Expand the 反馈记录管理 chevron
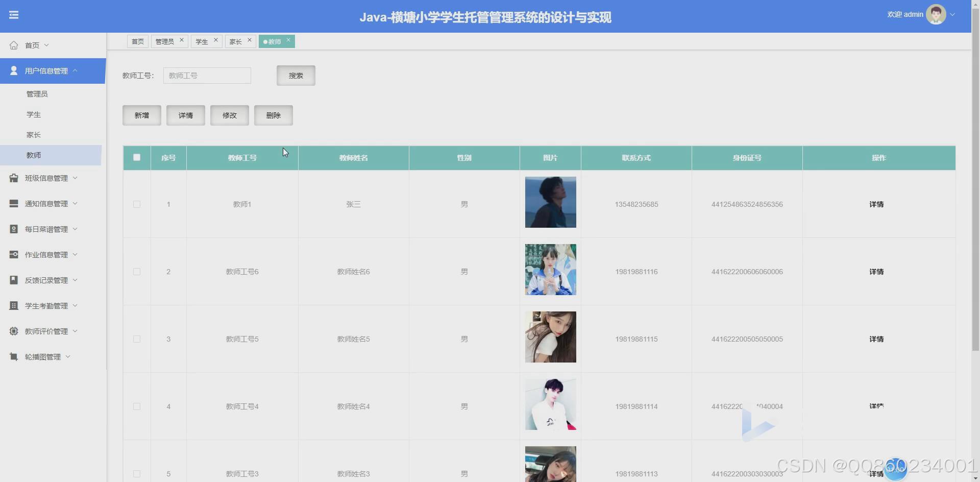The height and width of the screenshot is (482, 980). point(75,280)
